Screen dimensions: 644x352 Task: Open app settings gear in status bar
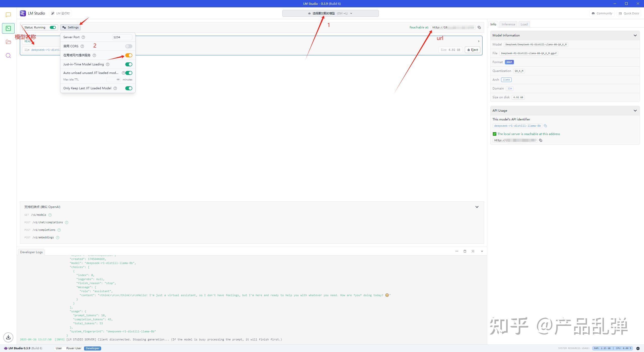pyautogui.click(x=638, y=348)
